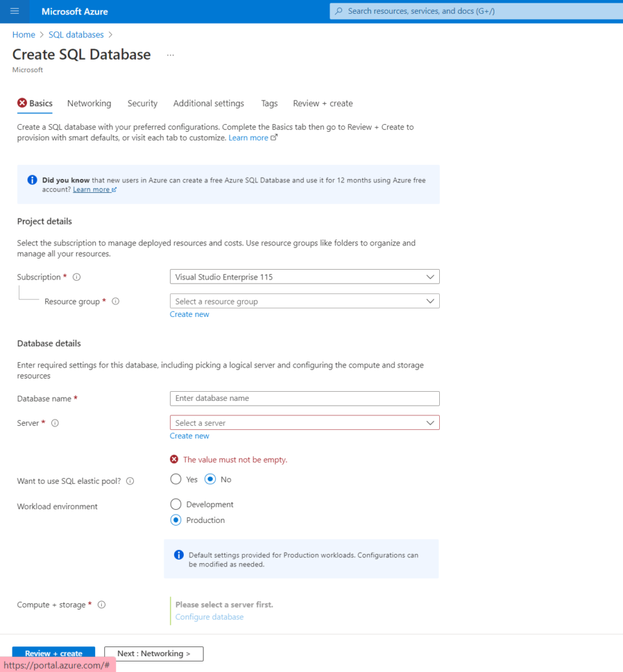This screenshot has height=672, width=623.
Task: Switch to the Networking tab
Action: (89, 103)
